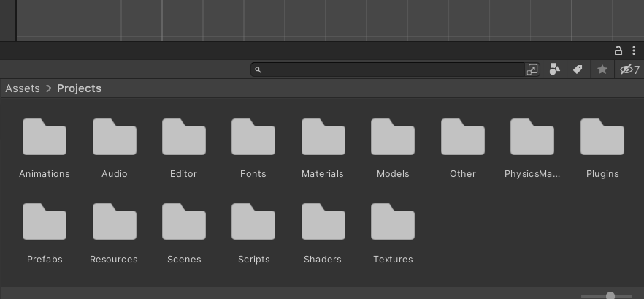Image resolution: width=644 pixels, height=299 pixels.
Task: Select the Fonts folder icon
Action: point(253,137)
